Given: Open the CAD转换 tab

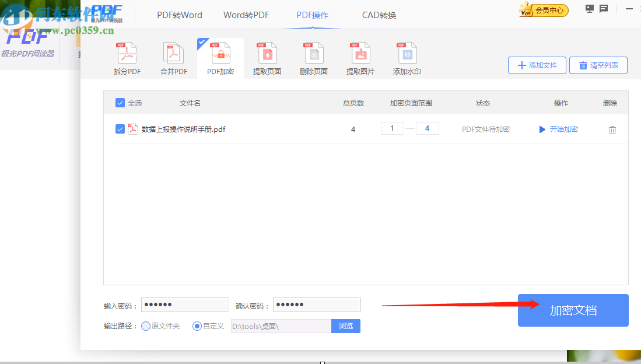Looking at the screenshot, I should point(378,15).
